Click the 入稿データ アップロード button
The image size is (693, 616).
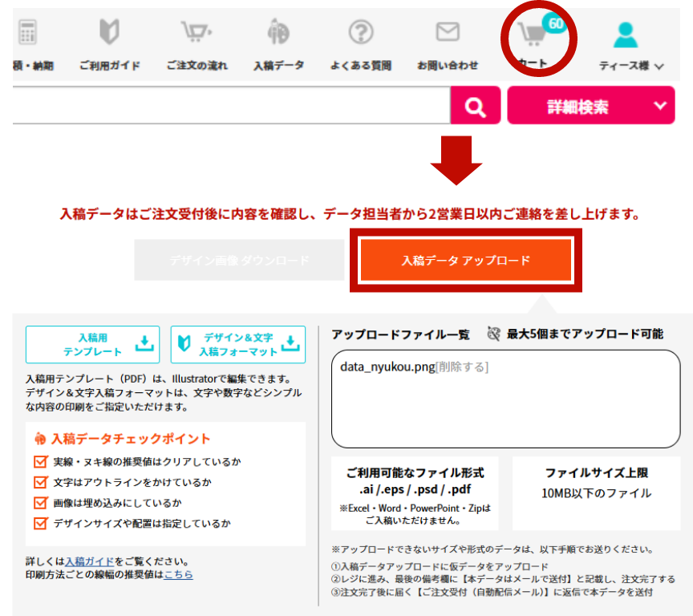466,261
